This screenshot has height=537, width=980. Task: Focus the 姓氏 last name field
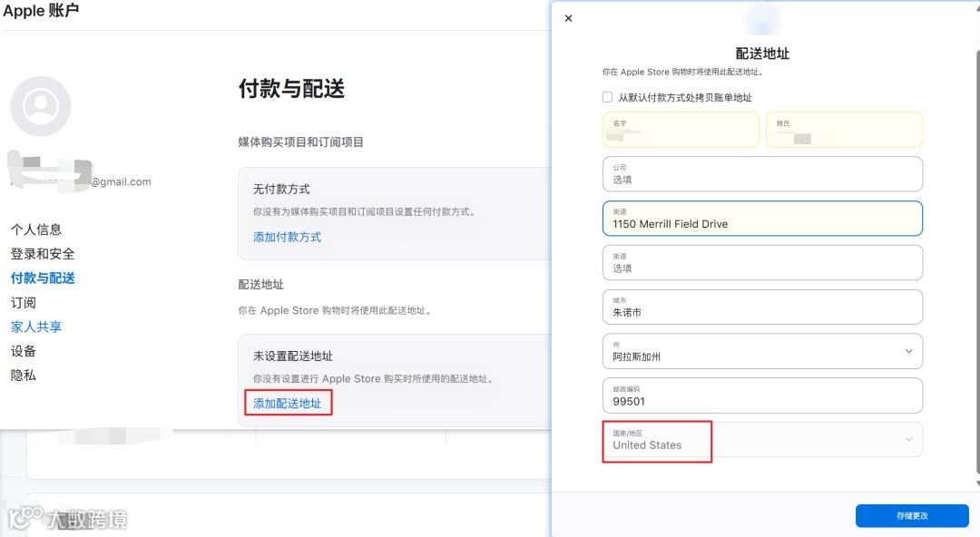coord(845,130)
